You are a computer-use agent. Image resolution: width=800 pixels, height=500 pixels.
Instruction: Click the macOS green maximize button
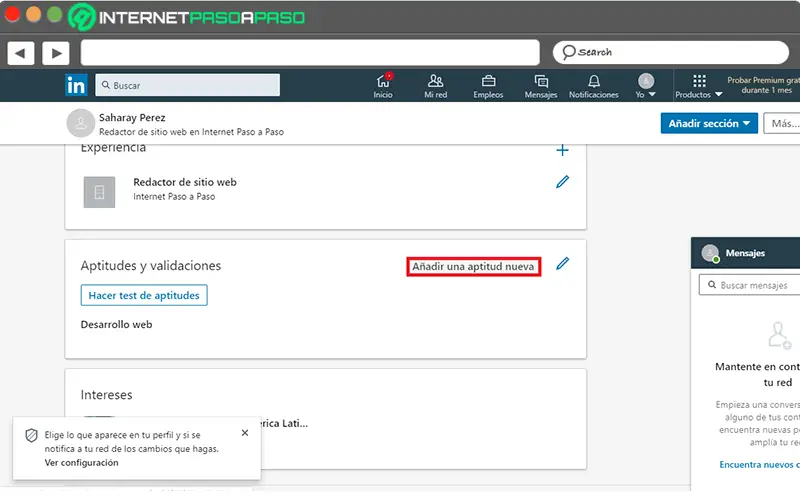pyautogui.click(x=54, y=15)
